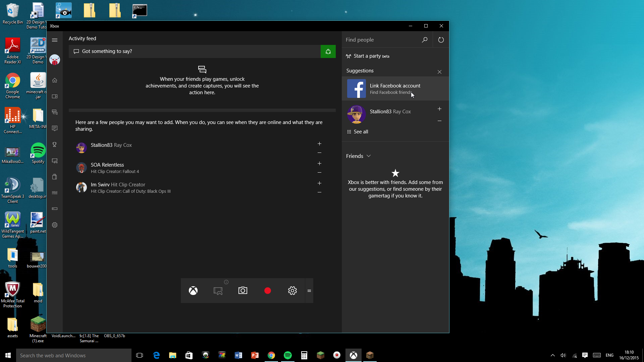
Task: Click Start a party beta
Action: coord(368,56)
